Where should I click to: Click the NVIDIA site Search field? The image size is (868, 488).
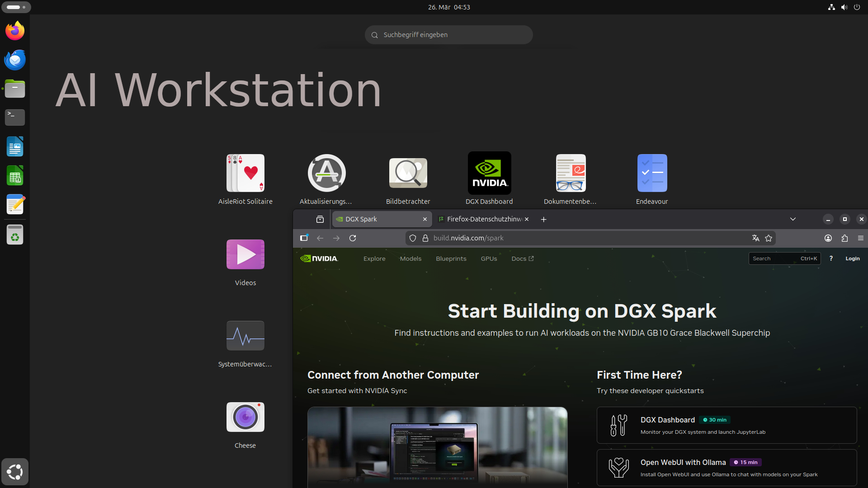[x=784, y=258]
